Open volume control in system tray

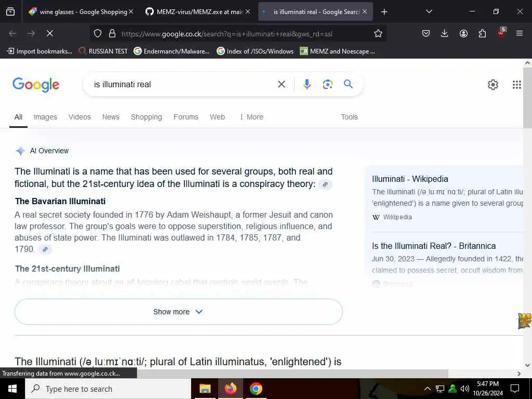click(465, 389)
